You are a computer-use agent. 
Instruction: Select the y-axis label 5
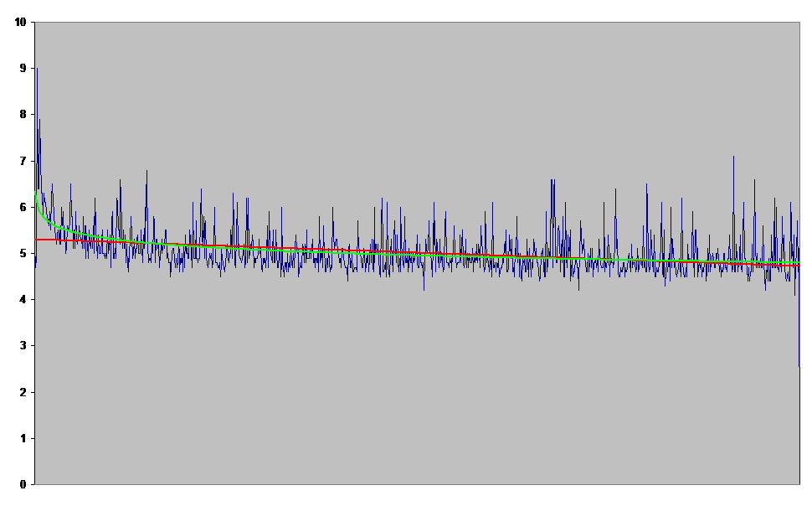coord(23,254)
